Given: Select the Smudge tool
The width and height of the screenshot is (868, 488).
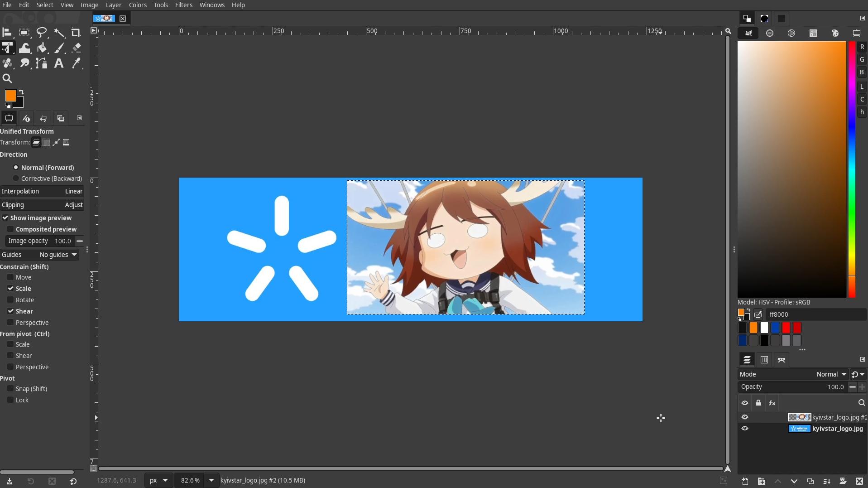Looking at the screenshot, I should (24, 63).
